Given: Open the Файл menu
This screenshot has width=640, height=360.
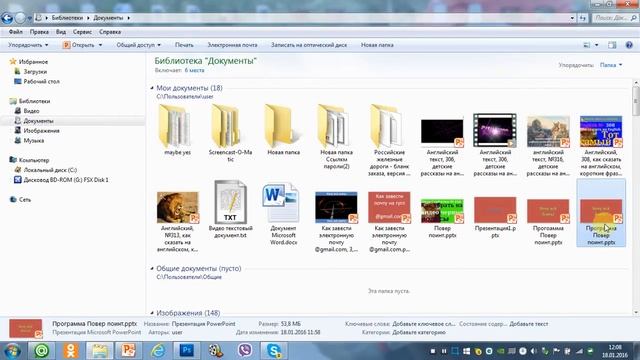Looking at the screenshot, I should point(16,32).
